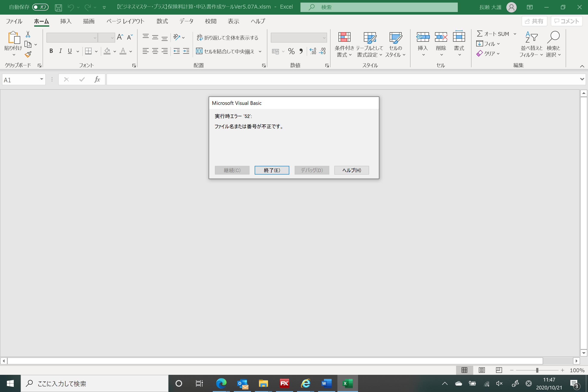Toggle the 自動保存 (AutoSave) switch
588x392 pixels.
tap(40, 7)
